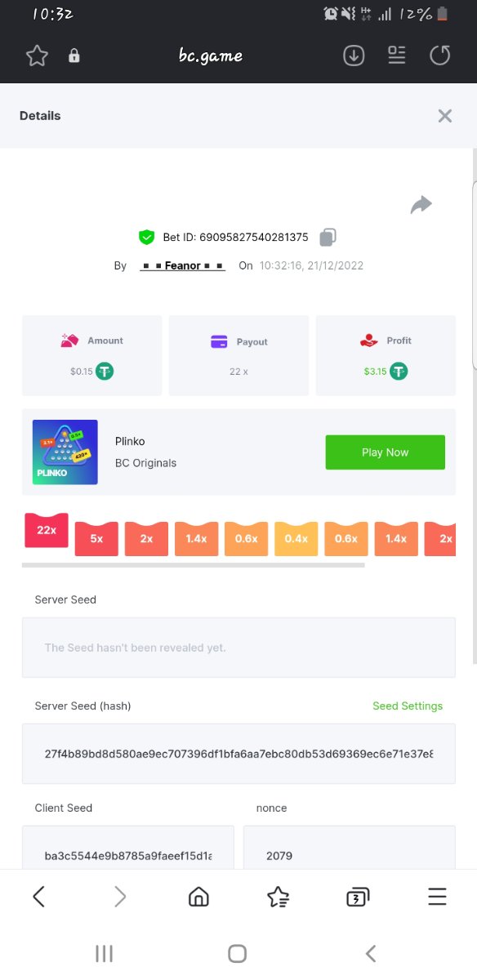Open the browser hamburger menu
Viewport: 477px width, 980px height.
tap(438, 897)
